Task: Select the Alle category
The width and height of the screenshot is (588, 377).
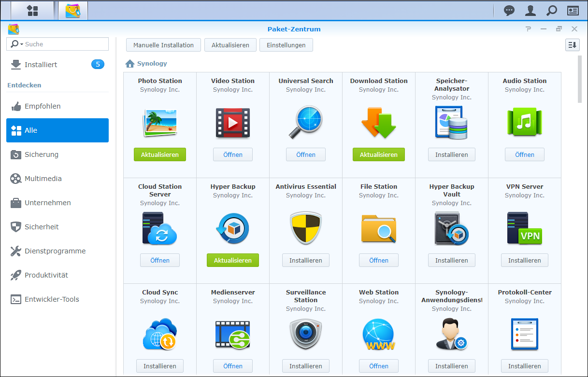Action: tap(57, 130)
